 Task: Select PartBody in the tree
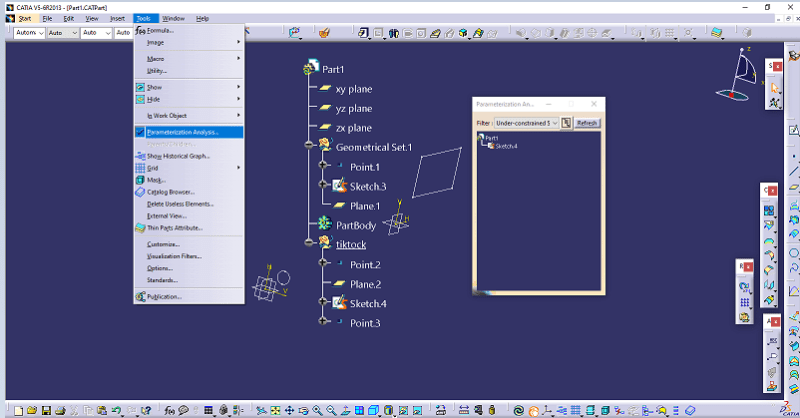(x=356, y=226)
